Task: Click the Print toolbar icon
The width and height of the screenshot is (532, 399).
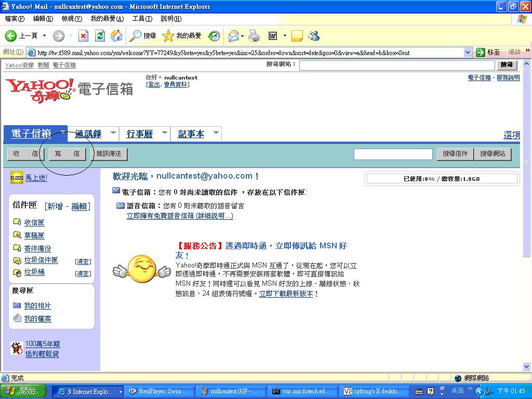Action: (x=254, y=36)
